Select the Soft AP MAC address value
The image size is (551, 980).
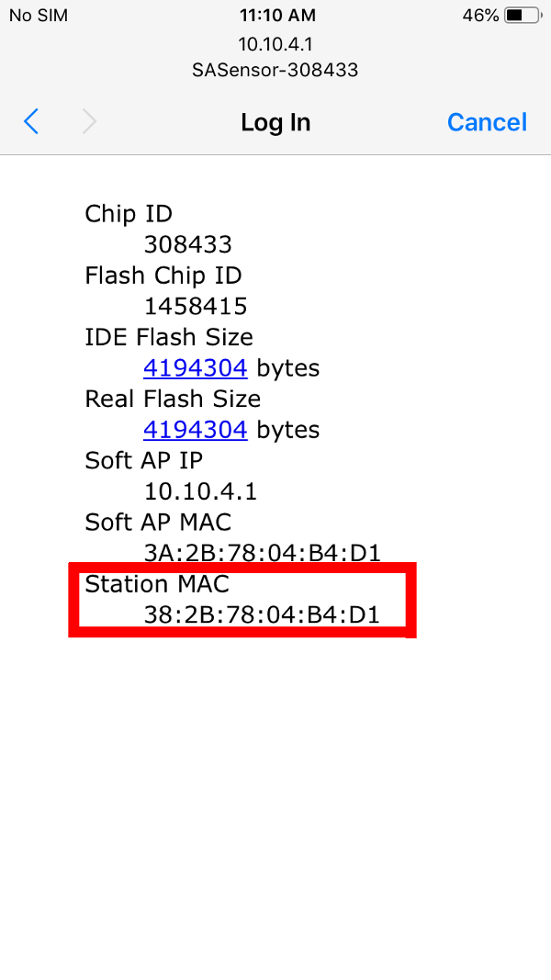[x=262, y=553]
